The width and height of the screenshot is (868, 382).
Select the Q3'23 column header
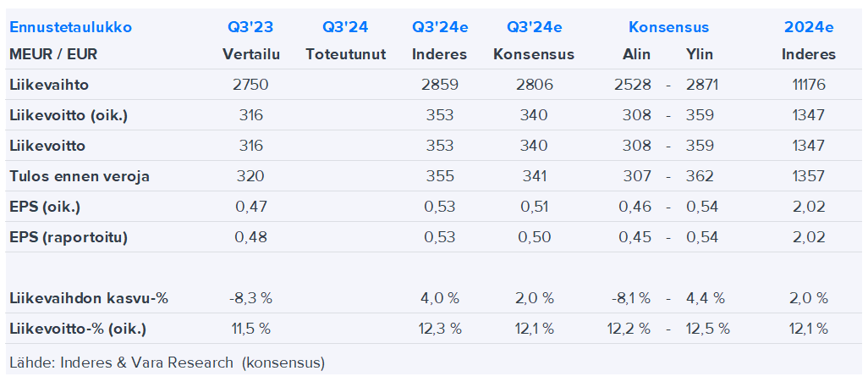click(250, 27)
